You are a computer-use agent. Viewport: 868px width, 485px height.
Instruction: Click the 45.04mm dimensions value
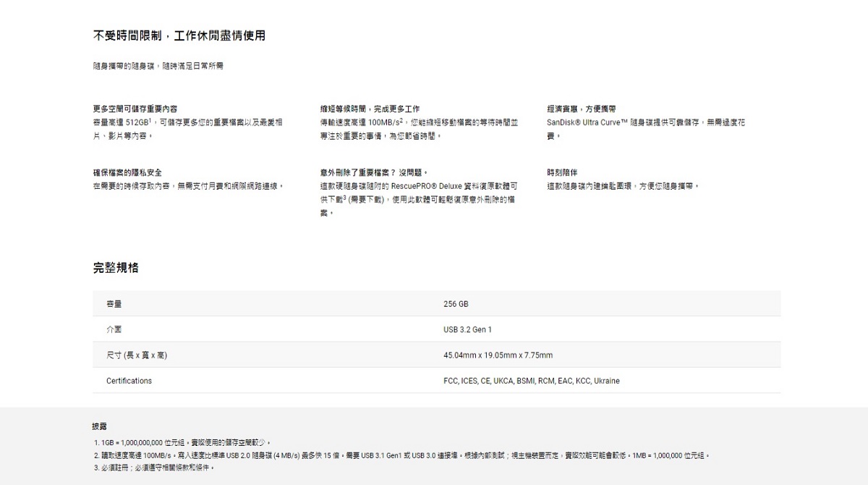(498, 355)
